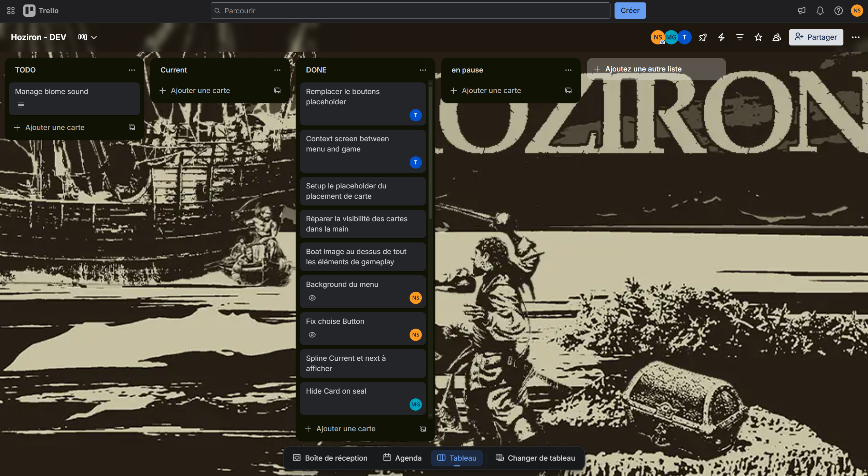This screenshot has height=476, width=868.
Task: Open announcements via the megaphone icon
Action: 802,11
